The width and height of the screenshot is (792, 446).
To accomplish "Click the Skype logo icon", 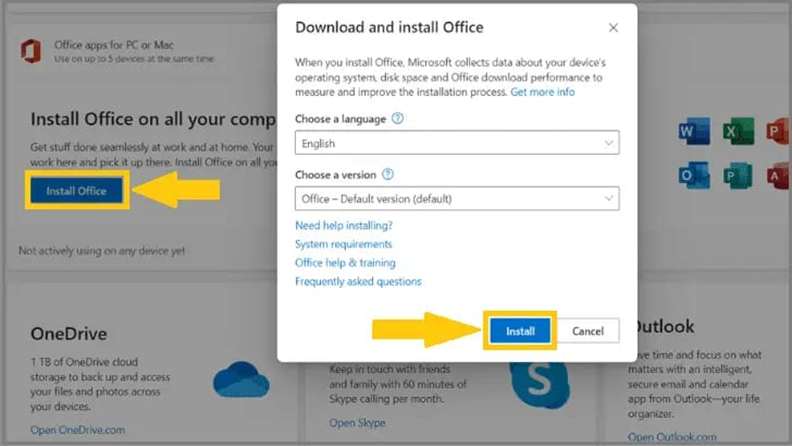I will click(x=539, y=384).
